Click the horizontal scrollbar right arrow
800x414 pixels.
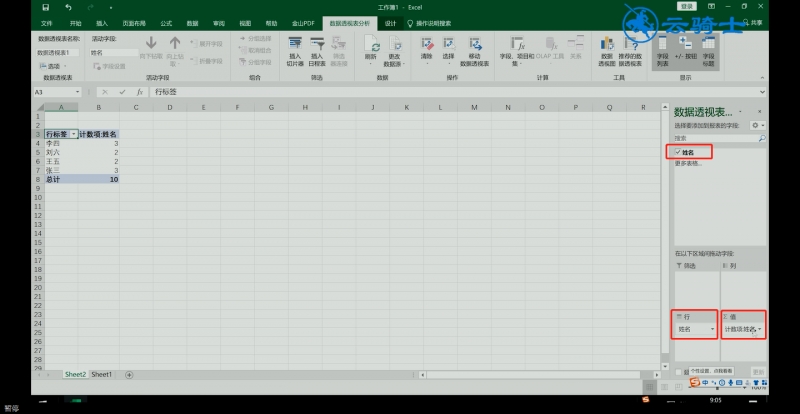pos(655,375)
